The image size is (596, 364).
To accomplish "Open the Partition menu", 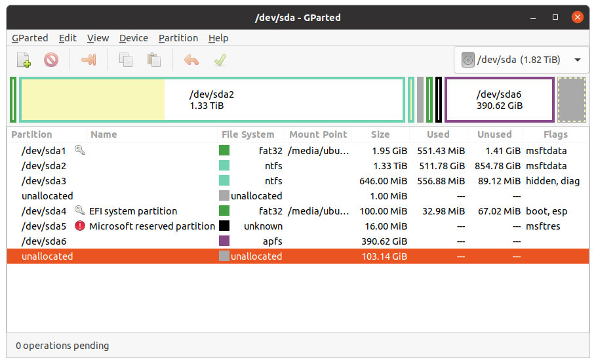I will tap(178, 38).
